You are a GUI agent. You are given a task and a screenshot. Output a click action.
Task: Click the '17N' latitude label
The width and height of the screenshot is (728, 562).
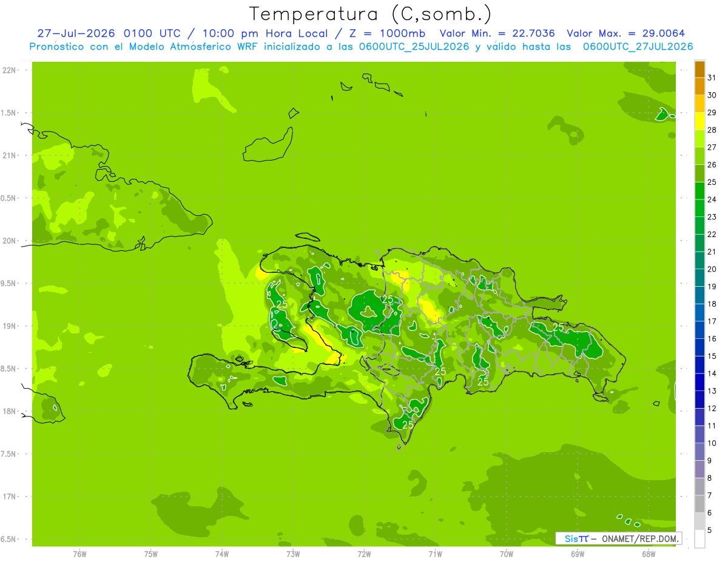[9, 497]
